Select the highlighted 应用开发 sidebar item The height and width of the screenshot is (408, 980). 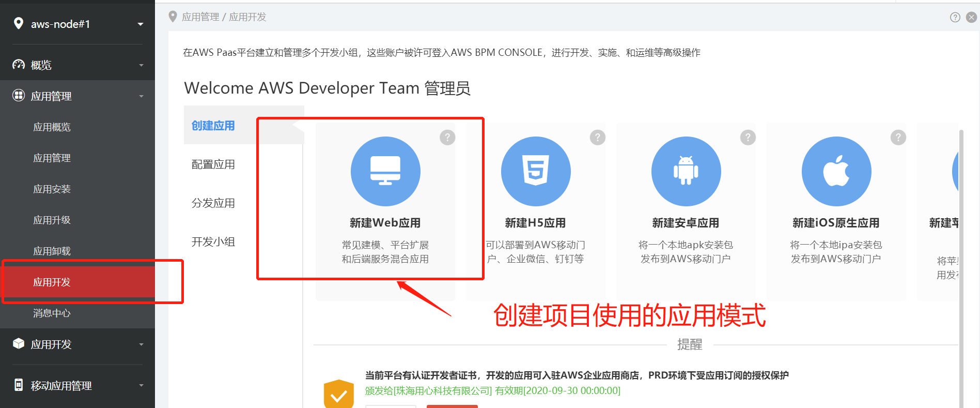point(77,282)
